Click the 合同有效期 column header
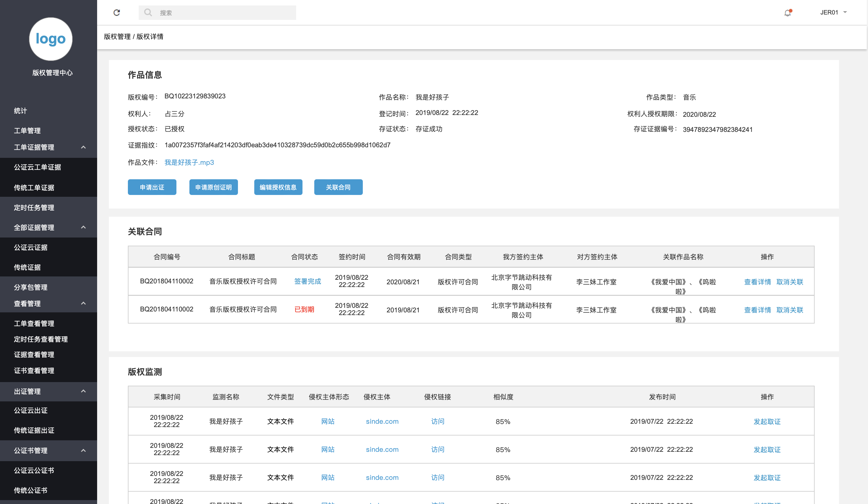 [404, 257]
